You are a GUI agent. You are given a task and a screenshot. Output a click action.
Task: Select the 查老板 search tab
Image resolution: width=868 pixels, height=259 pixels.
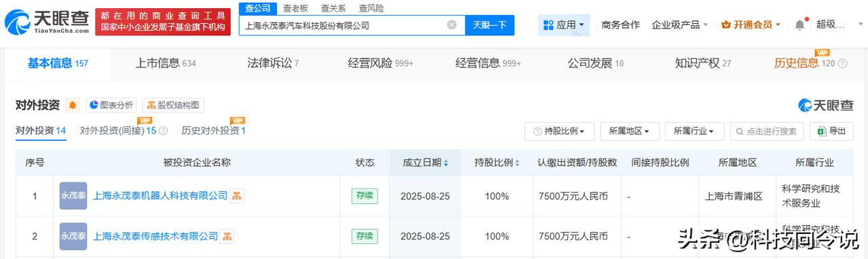295,8
